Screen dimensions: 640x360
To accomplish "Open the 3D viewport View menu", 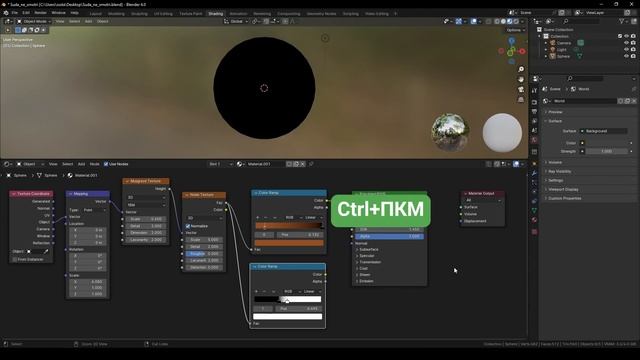I will [x=60, y=21].
